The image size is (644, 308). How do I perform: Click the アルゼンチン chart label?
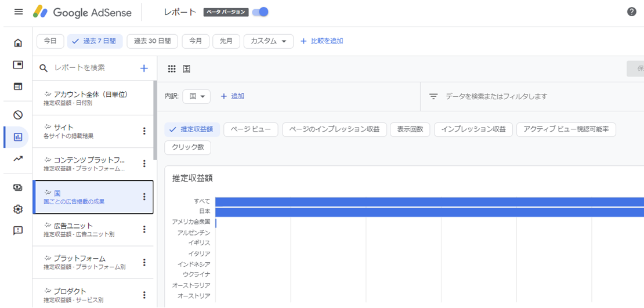[194, 233]
